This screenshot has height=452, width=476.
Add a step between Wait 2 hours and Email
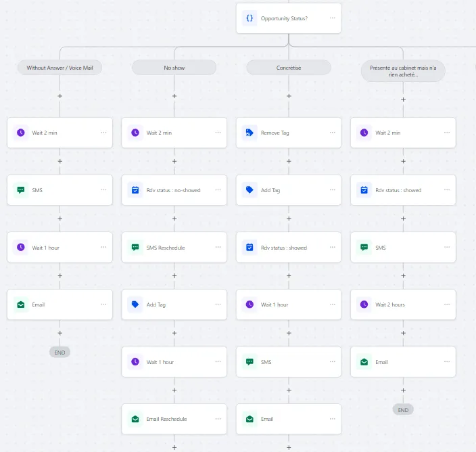[403, 333]
